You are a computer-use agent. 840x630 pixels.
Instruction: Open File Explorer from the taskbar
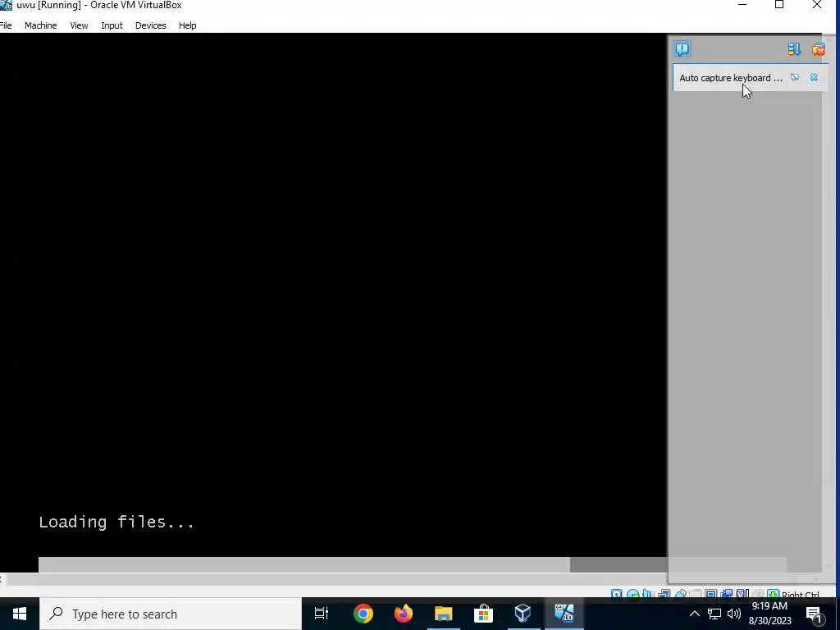pyautogui.click(x=444, y=614)
